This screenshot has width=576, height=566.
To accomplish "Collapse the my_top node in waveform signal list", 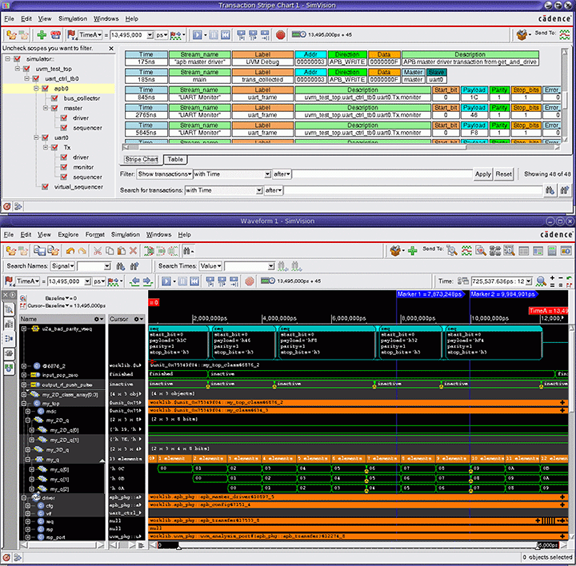I will (24, 403).
